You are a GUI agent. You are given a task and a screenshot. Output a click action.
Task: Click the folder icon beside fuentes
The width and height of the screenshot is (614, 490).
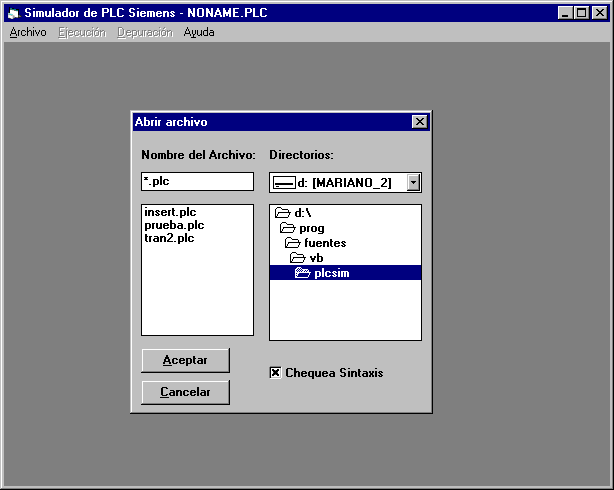(x=293, y=243)
